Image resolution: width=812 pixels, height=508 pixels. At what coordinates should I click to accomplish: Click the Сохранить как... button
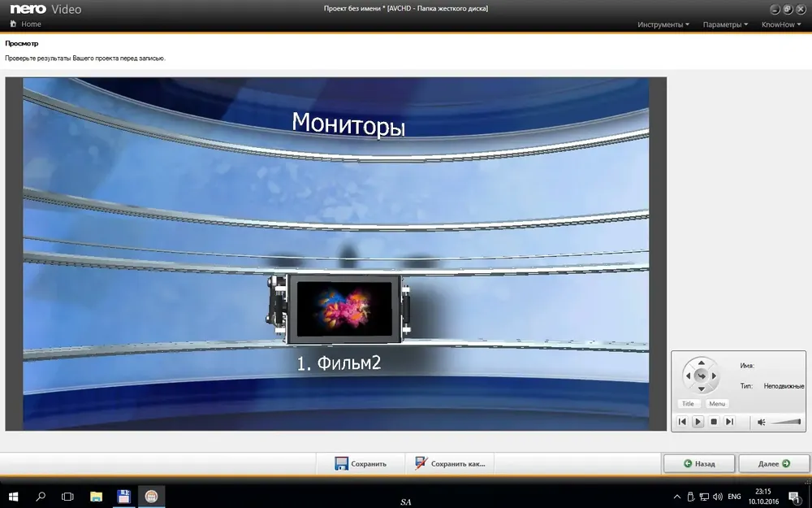(x=450, y=463)
